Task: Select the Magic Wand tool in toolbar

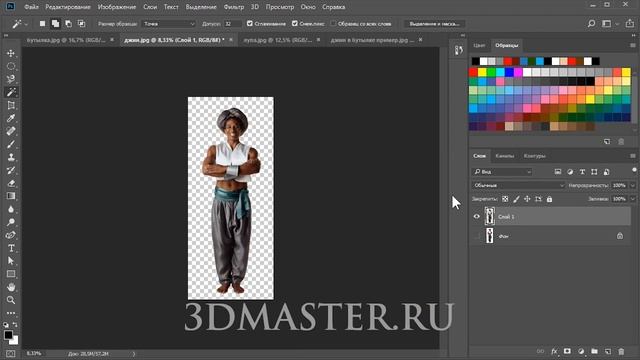Action: (x=11, y=92)
